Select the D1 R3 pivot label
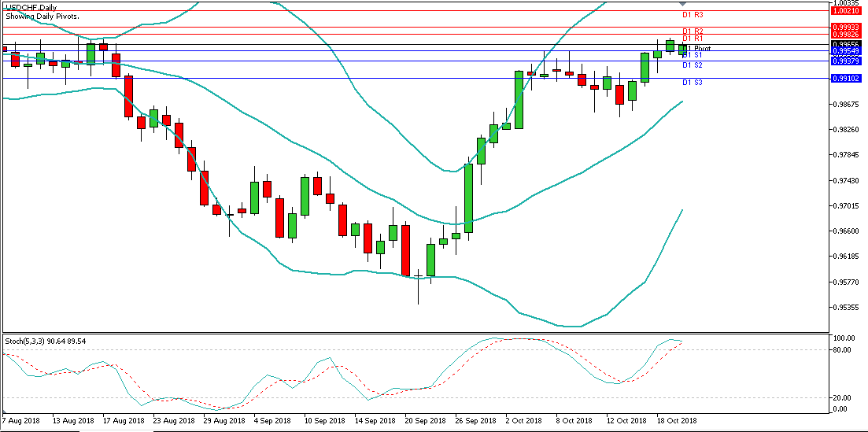868x432 pixels. [x=692, y=15]
